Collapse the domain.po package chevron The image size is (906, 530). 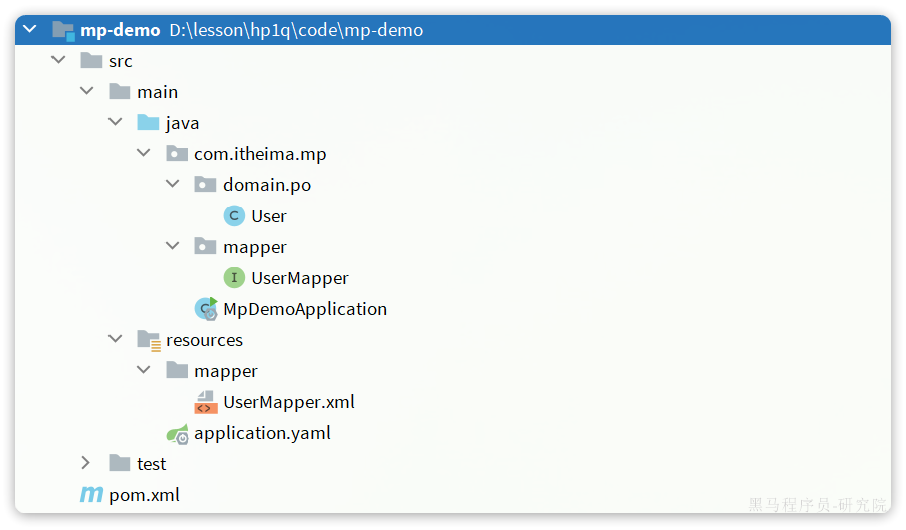[172, 185]
